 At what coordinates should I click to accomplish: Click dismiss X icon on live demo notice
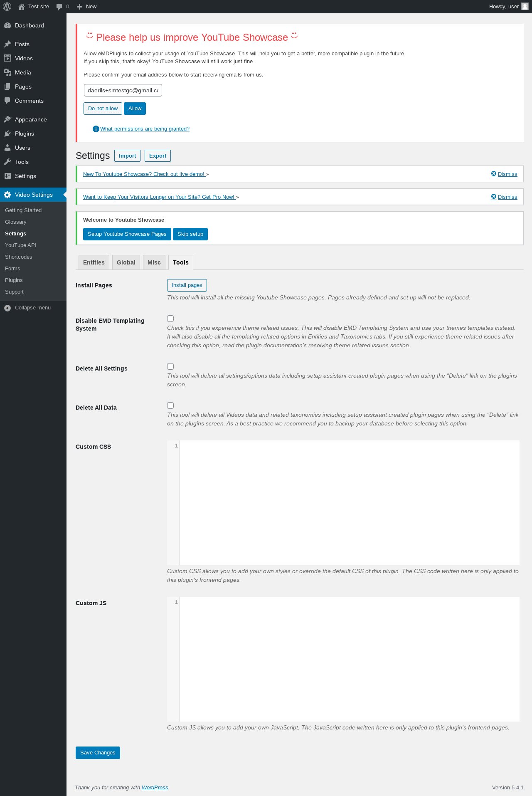pyautogui.click(x=494, y=174)
